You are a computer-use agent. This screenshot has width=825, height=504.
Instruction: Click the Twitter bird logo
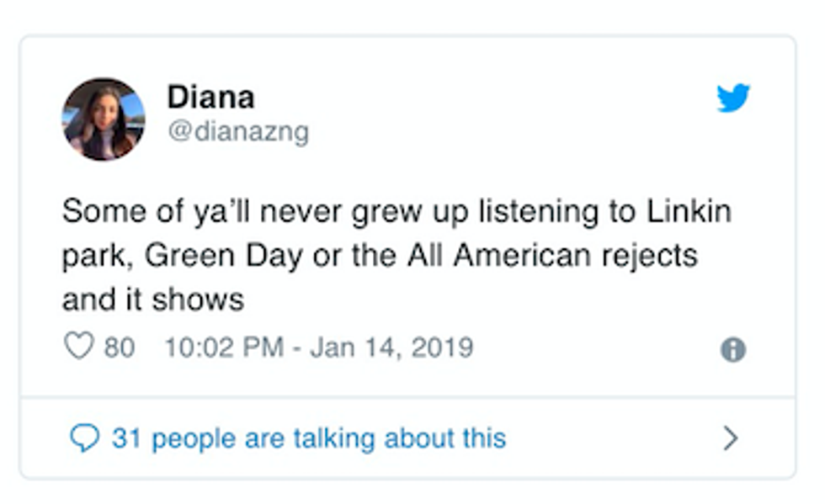732,99
